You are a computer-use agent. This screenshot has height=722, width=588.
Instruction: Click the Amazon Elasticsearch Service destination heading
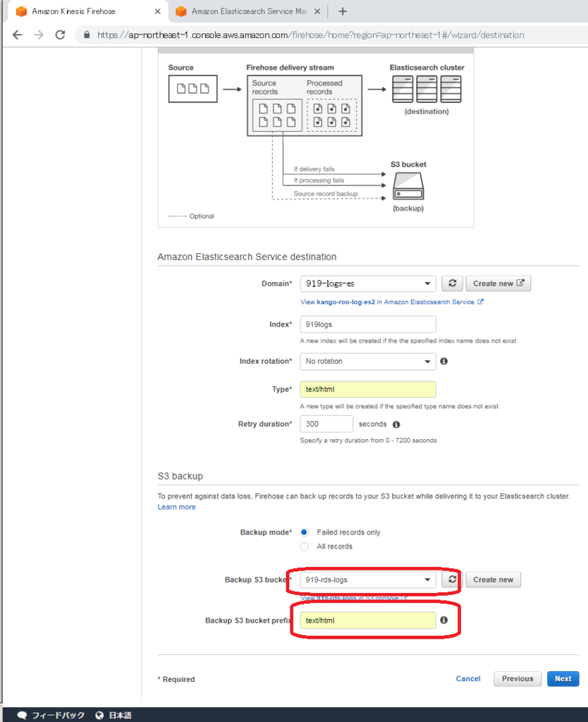[247, 257]
